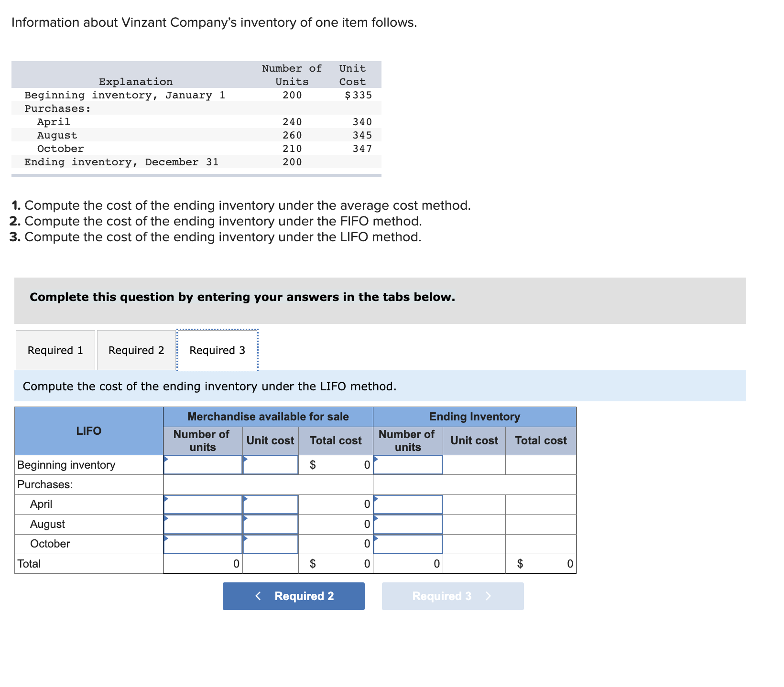Click the Merchandise available for sale header

pos(268,417)
